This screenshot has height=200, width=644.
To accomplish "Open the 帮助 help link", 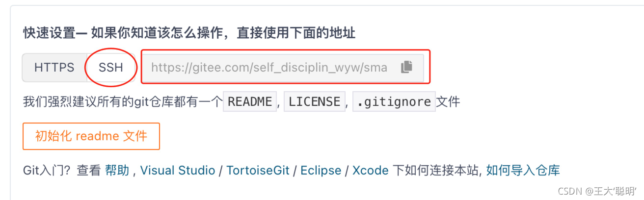I will pyautogui.click(x=117, y=171).
